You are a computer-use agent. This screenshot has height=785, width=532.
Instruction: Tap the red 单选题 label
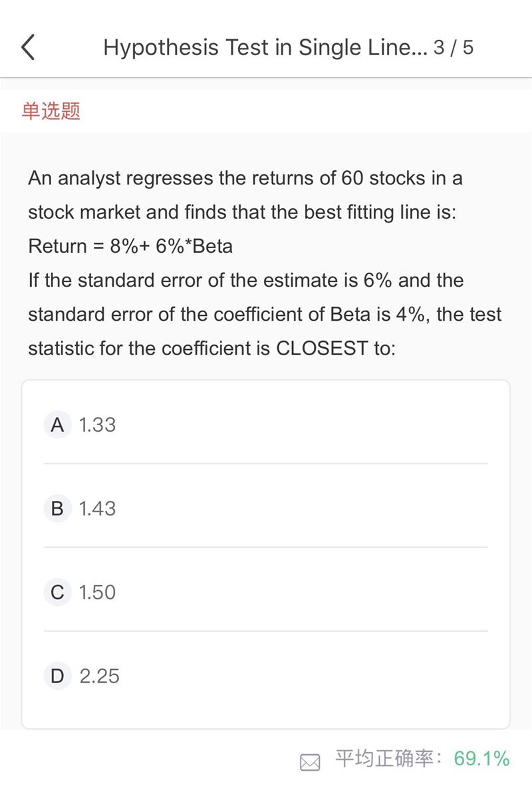[51, 110]
